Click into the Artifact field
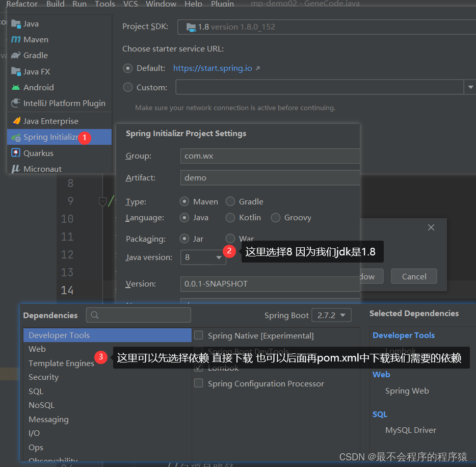The image size is (476, 467). click(x=270, y=177)
